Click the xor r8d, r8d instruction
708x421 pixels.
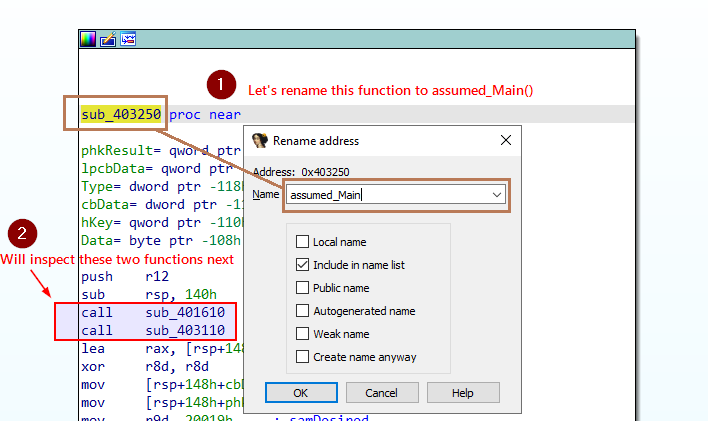[145, 366]
